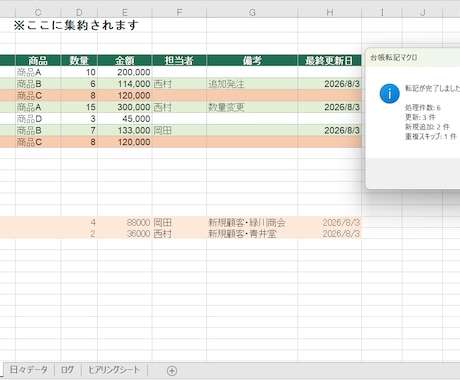Select the cell with amount 300,000
Viewport: 460px width, 380px height.
point(125,107)
